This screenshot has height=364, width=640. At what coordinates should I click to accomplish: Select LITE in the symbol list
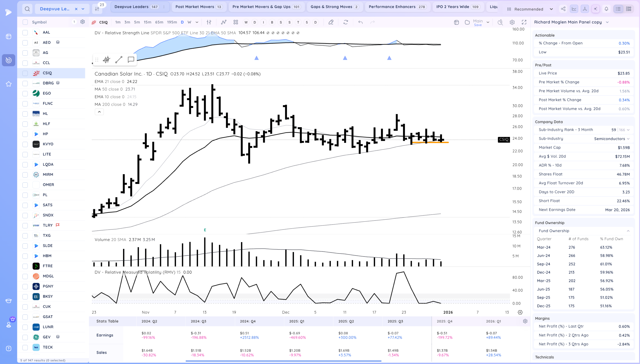[x=47, y=154]
